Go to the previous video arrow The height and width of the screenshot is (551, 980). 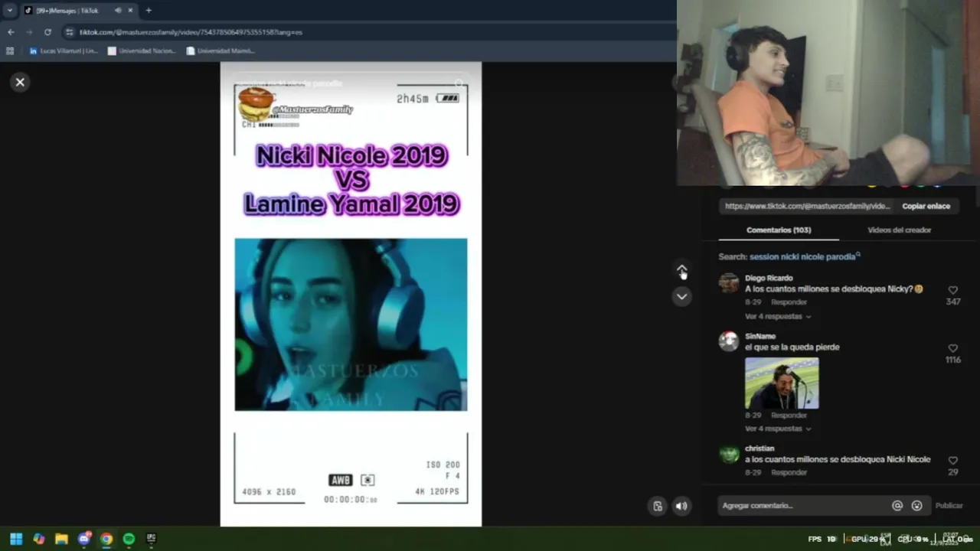coord(681,269)
